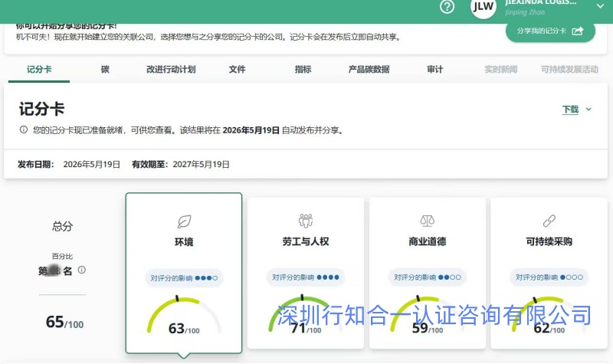The height and width of the screenshot is (364, 613).
Task: Click the 分享我的记分卡 button
Action: (x=550, y=31)
